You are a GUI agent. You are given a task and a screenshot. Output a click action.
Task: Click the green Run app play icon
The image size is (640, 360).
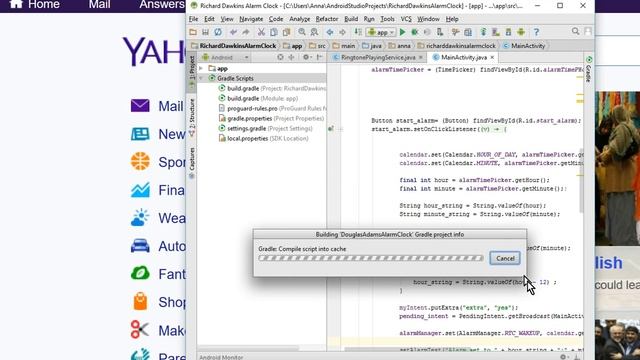coord(402,32)
